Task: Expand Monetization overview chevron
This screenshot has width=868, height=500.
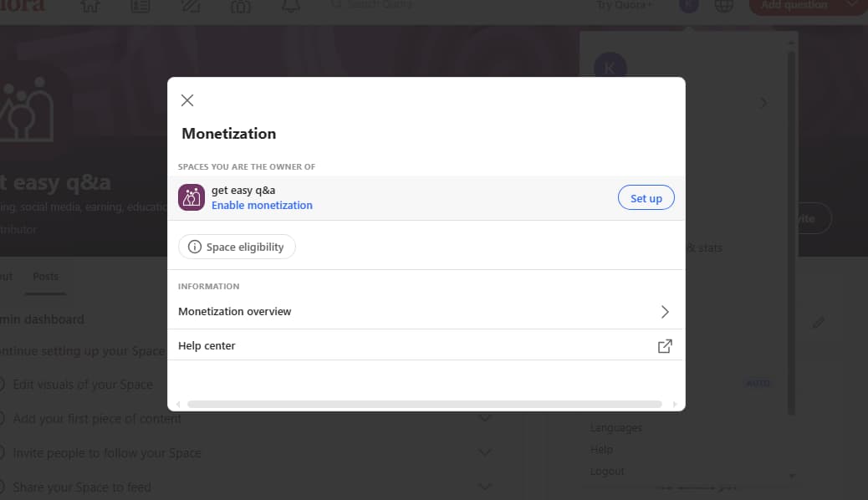Action: [x=665, y=312]
